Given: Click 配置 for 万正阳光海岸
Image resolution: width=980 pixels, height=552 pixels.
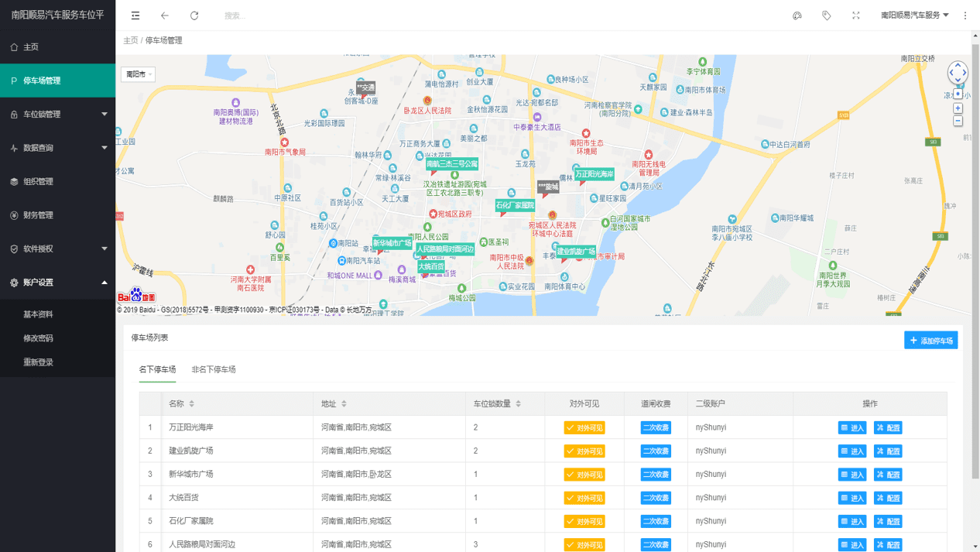Looking at the screenshot, I should (888, 428).
